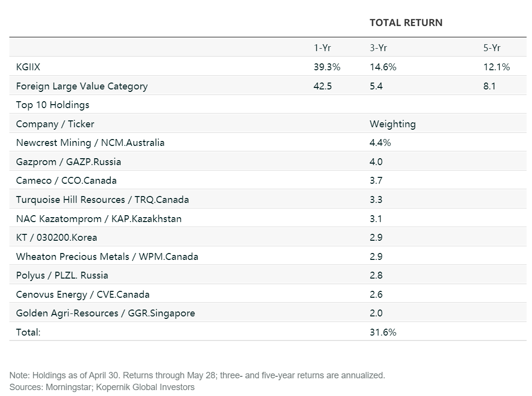Select NAC Kazatomprom / KAP.Kazakhstan row
The width and height of the screenshot is (532, 396).
point(268,218)
